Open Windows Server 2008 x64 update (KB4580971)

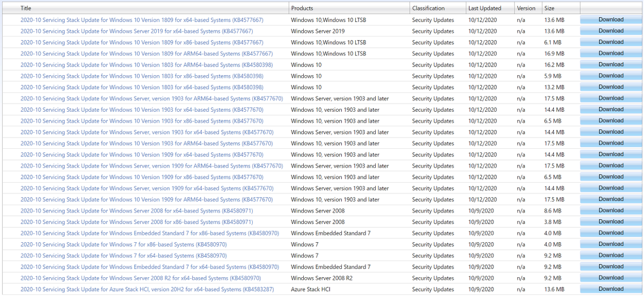pyautogui.click(x=136, y=211)
